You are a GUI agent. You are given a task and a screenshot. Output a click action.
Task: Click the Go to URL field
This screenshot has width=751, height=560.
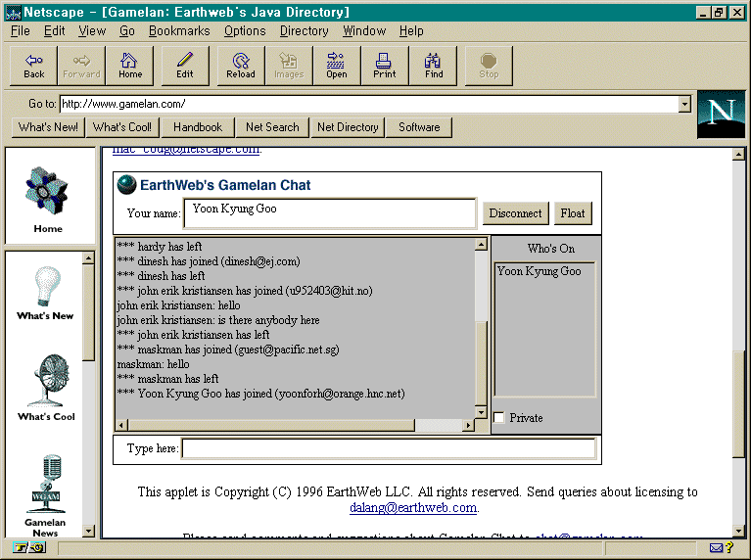coord(369,104)
